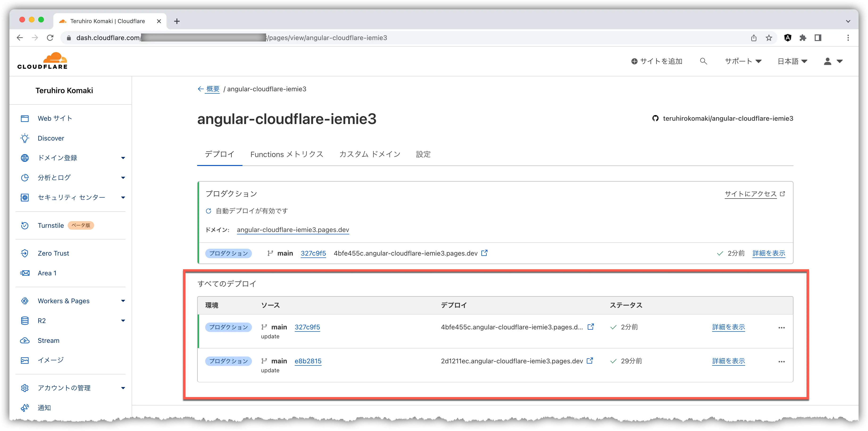Open the ellipsis menu for e8b2815 deployment
Image resolution: width=868 pixels, height=431 pixels.
782,361
